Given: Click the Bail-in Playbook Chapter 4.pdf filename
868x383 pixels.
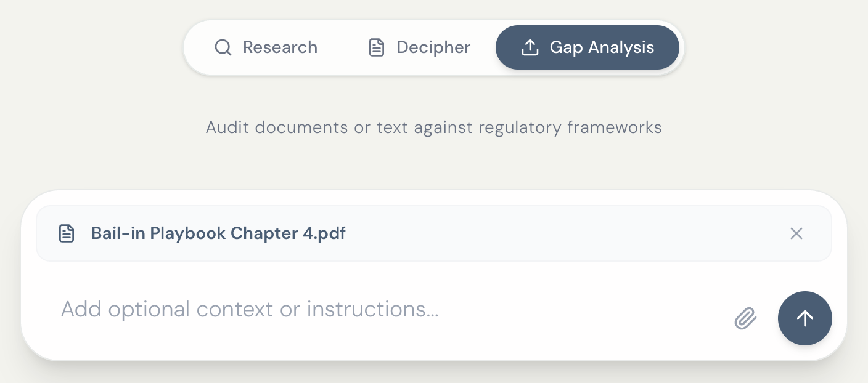Looking at the screenshot, I should (218, 233).
